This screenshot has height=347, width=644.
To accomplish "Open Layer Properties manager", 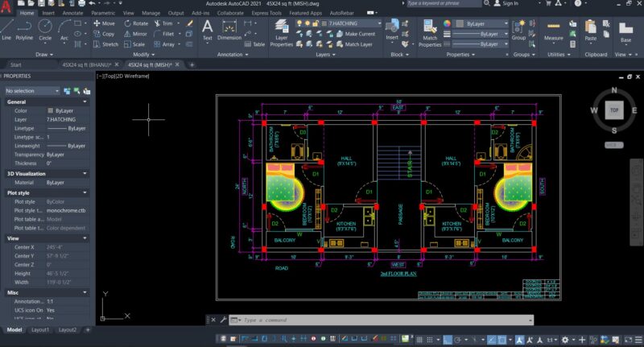I will [x=281, y=33].
